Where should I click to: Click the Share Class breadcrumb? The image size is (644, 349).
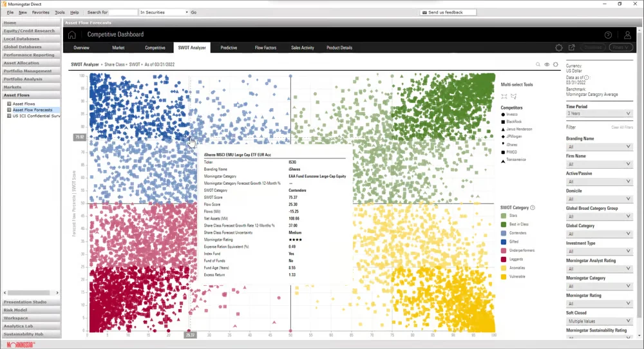pyautogui.click(x=115, y=64)
